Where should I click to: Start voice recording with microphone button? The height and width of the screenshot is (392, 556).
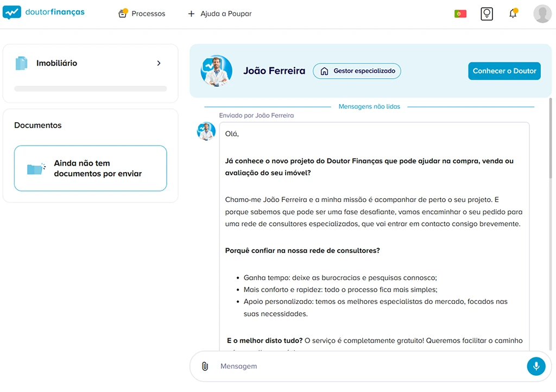536,366
